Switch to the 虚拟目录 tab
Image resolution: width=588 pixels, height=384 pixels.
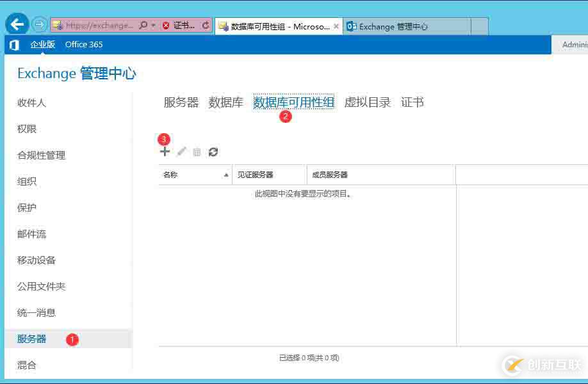367,101
